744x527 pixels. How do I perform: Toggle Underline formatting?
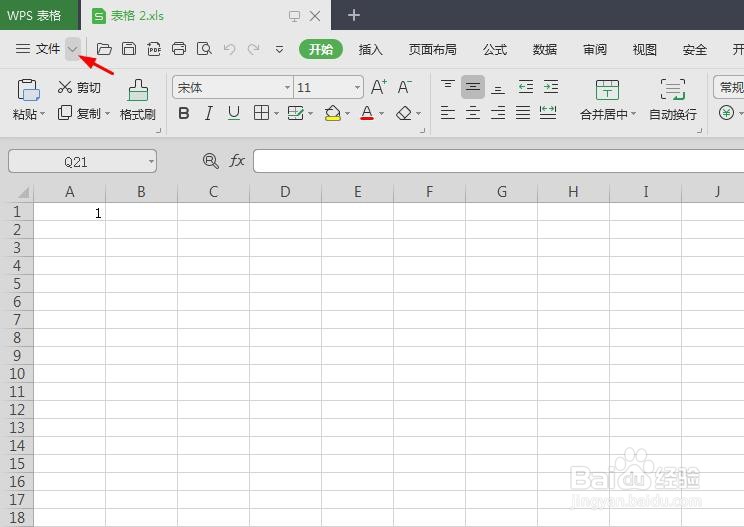233,113
